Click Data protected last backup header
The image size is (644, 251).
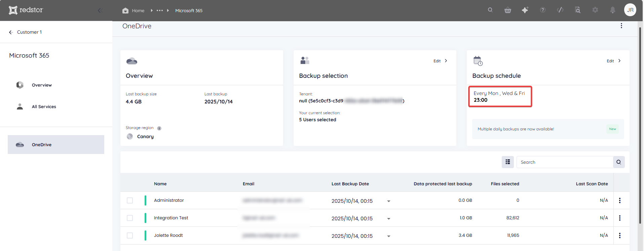pos(443,184)
